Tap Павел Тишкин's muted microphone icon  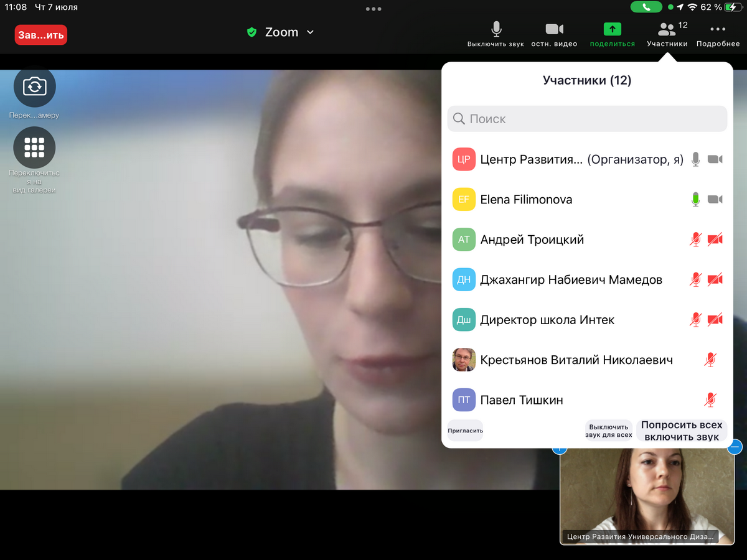[710, 399]
